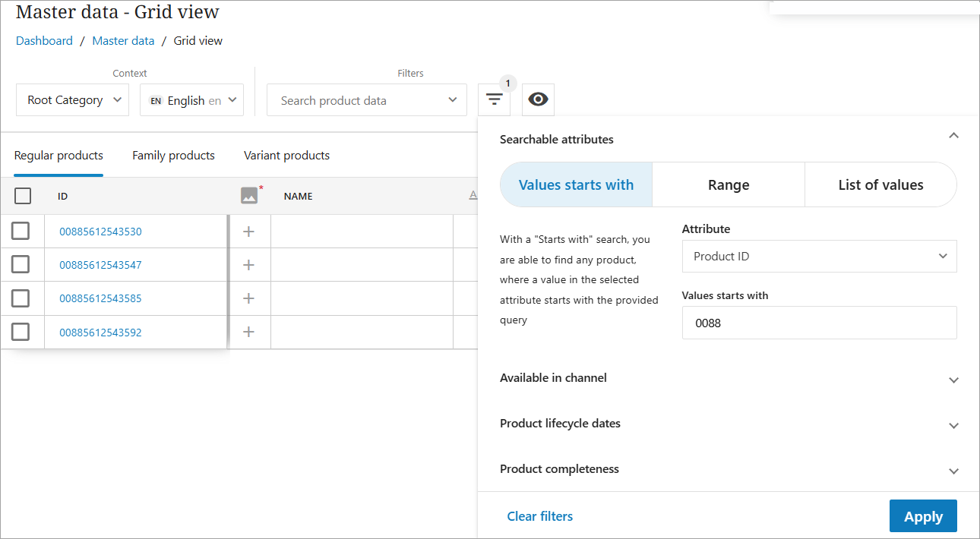Add image for product 00885612543530

coord(248,232)
